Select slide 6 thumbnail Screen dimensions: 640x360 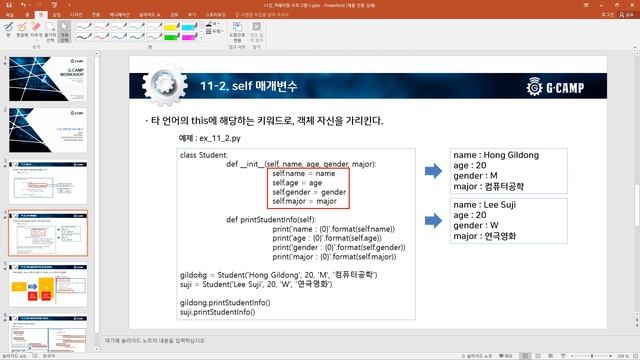click(x=48, y=333)
